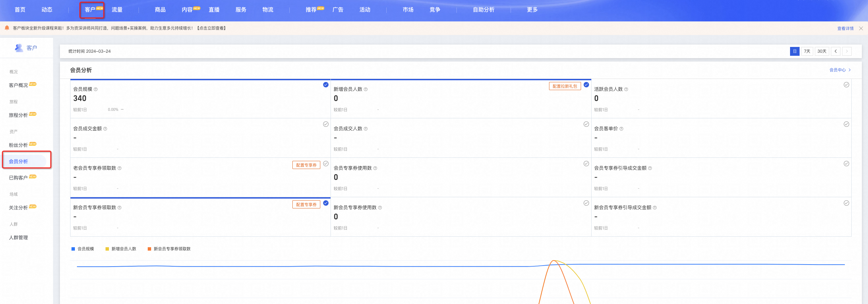
Task: Go to the next date with the right arrow
Action: point(847,51)
